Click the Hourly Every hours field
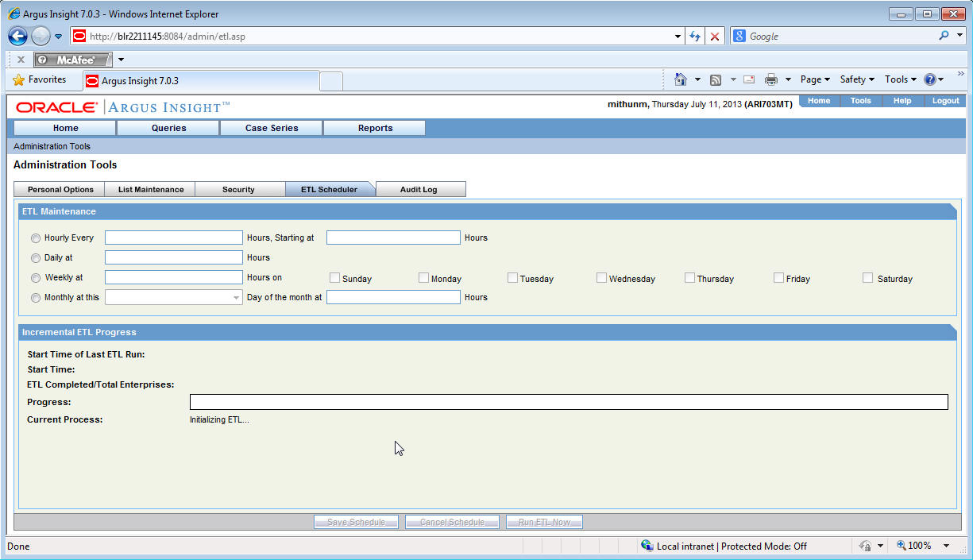Viewport: 973px width, 560px height. 173,238
